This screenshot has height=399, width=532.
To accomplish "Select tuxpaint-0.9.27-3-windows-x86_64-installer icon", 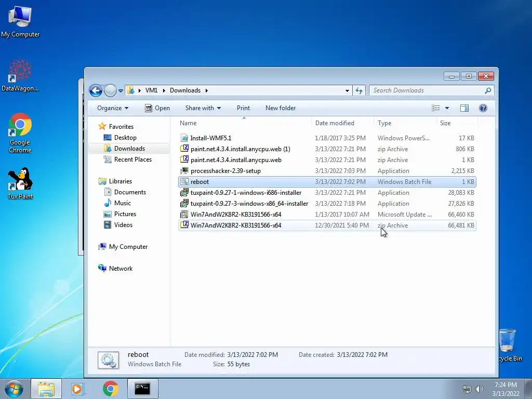I will 184,204.
